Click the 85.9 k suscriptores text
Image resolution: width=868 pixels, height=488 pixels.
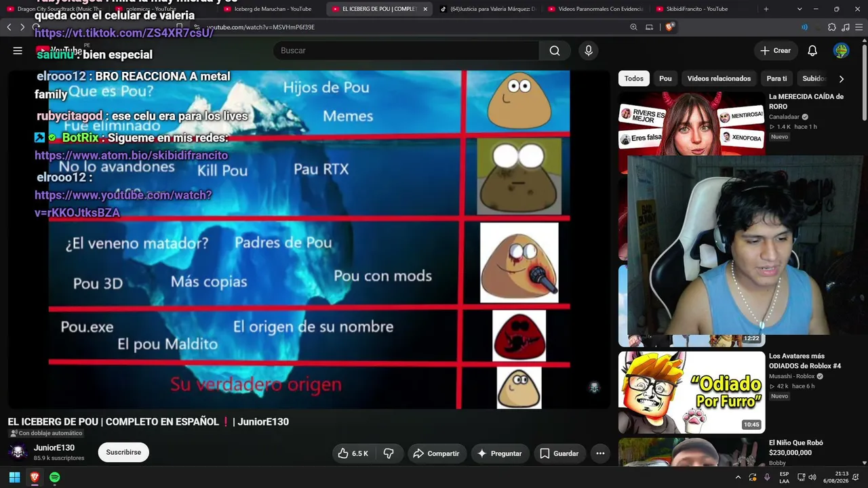coord(59,458)
